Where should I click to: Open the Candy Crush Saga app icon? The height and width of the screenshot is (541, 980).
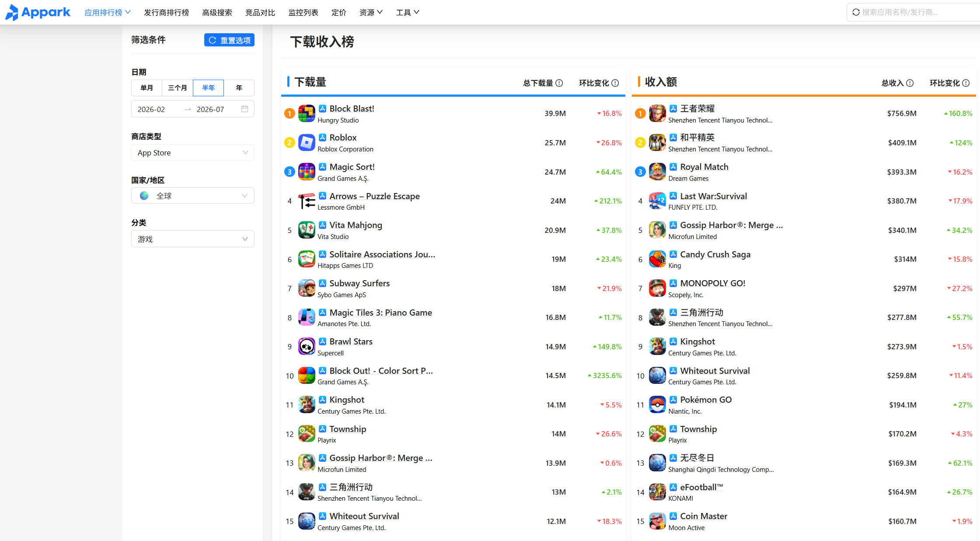coord(657,259)
